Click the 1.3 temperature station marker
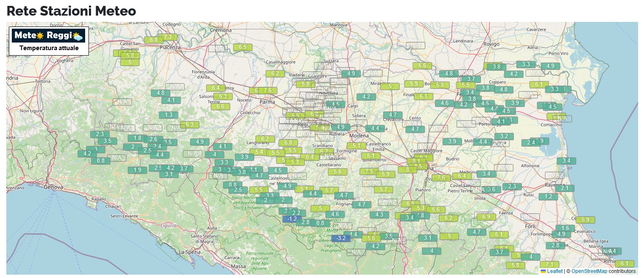Viewport: 644px width, 278px height. [169, 115]
